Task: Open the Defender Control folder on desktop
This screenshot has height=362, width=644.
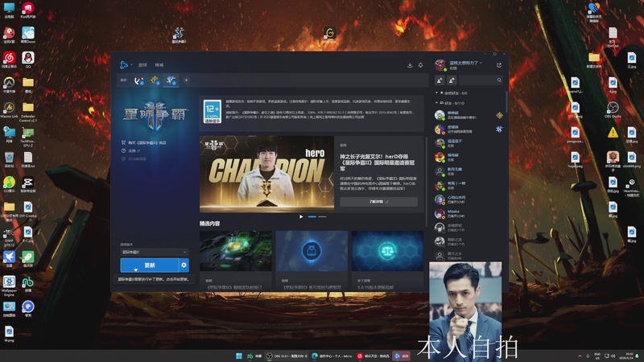Action: [28, 112]
